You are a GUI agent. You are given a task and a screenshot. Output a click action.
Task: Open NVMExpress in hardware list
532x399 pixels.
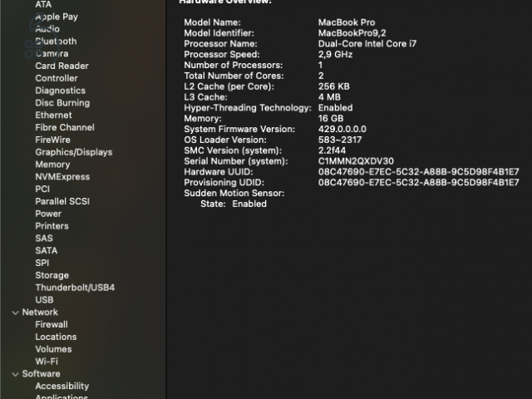point(62,177)
